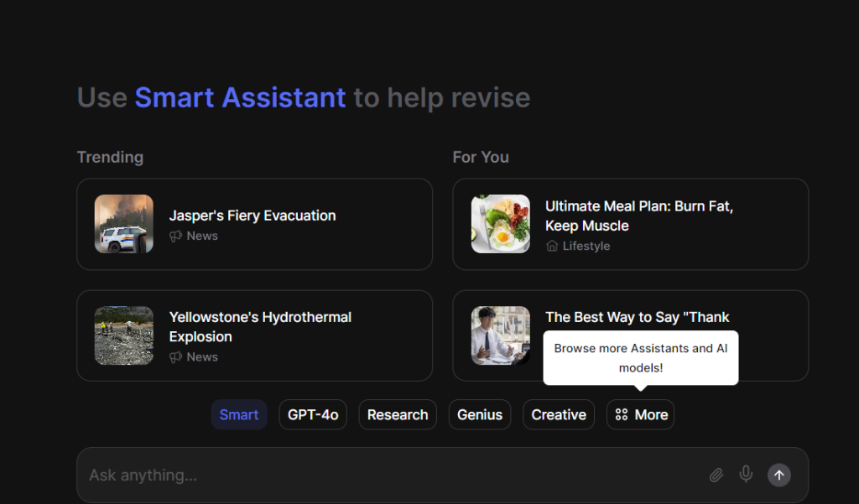Open the Best Way to Say Thank title
The image size is (859, 504).
coord(638,317)
